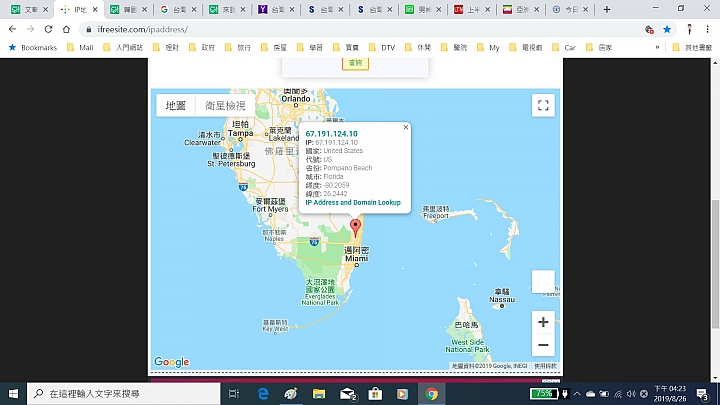Open the Car bookmarks folder
The image size is (720, 405).
[564, 47]
